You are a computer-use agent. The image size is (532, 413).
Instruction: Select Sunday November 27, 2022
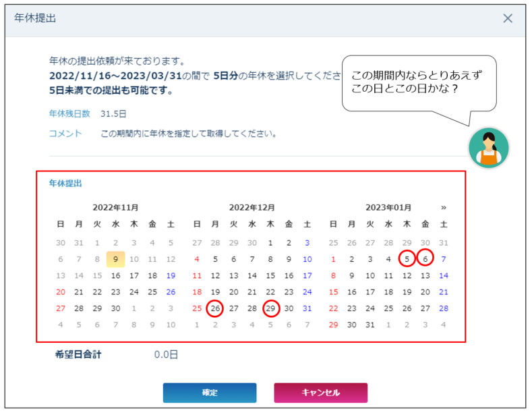[x=61, y=308]
